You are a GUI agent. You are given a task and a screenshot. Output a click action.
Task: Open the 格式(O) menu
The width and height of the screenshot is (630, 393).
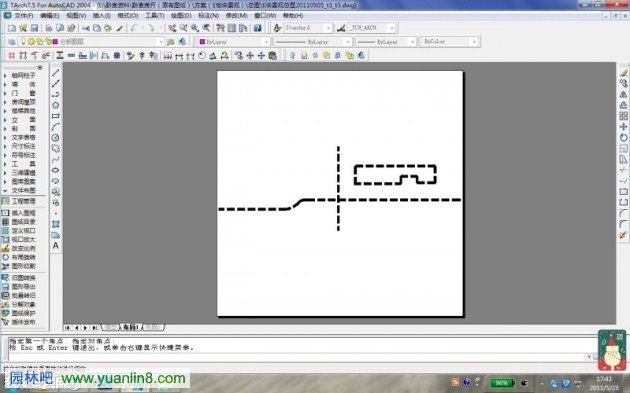[128, 15]
